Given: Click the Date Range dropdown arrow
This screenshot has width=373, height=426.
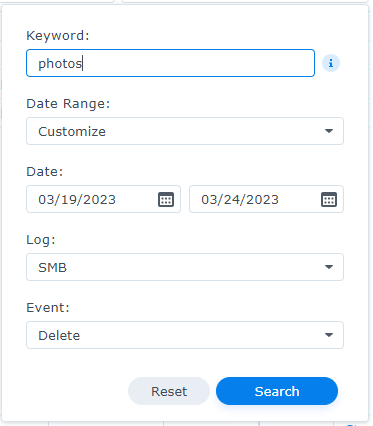Looking at the screenshot, I should click(329, 131).
